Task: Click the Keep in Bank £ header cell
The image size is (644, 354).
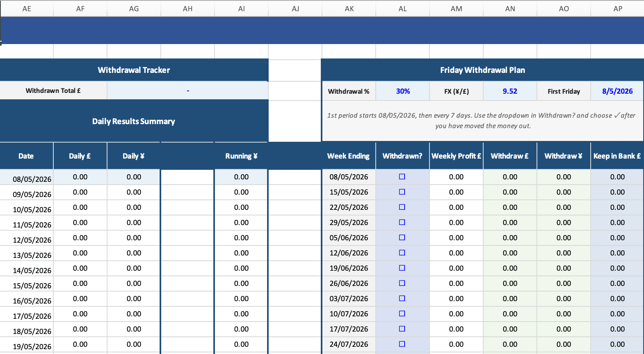Action: (x=618, y=156)
